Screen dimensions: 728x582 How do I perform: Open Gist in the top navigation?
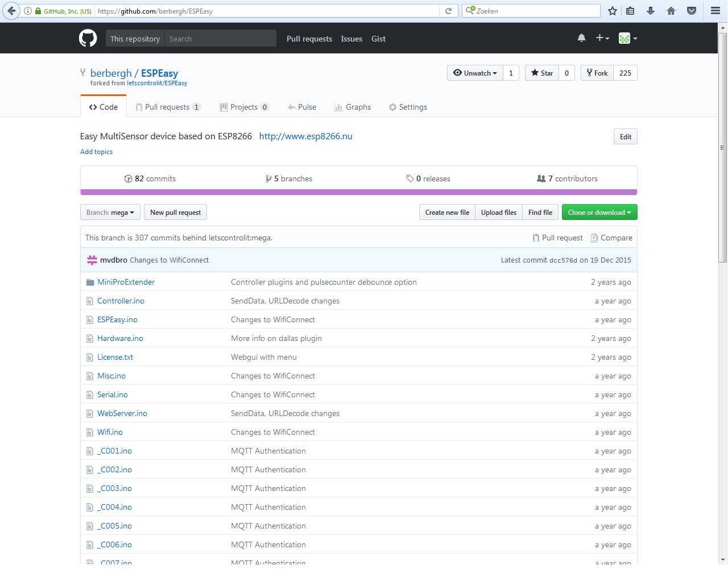point(378,39)
